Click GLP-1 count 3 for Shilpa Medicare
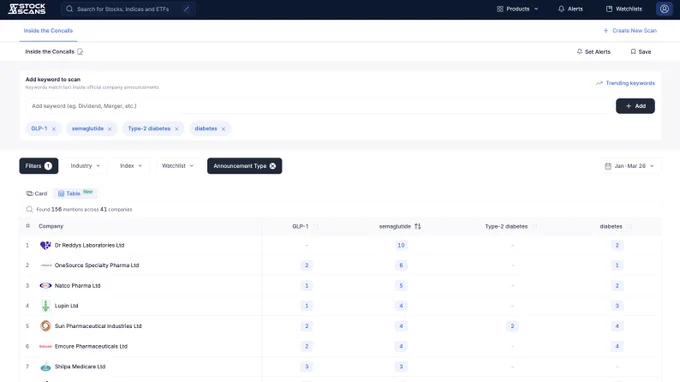 pyautogui.click(x=307, y=366)
